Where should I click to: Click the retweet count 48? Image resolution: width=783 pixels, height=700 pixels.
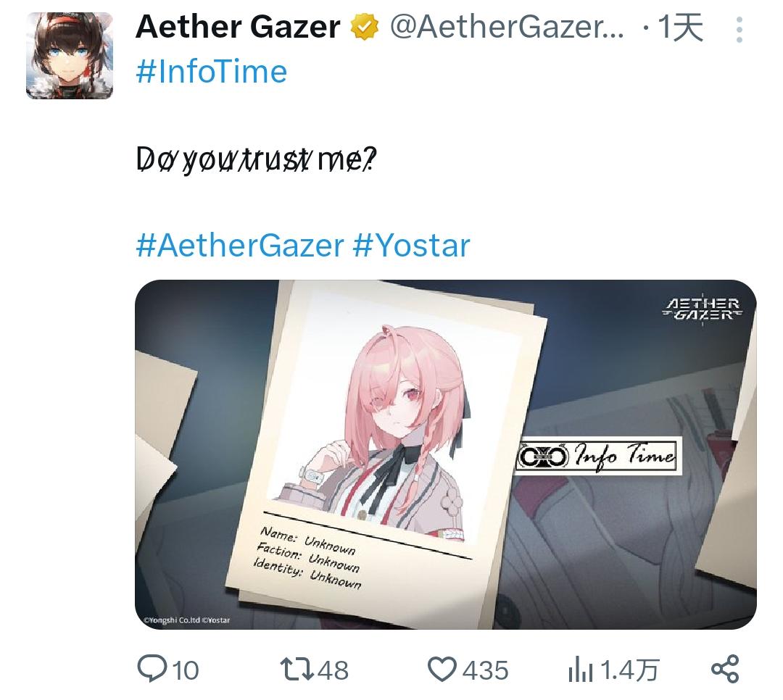point(333,670)
